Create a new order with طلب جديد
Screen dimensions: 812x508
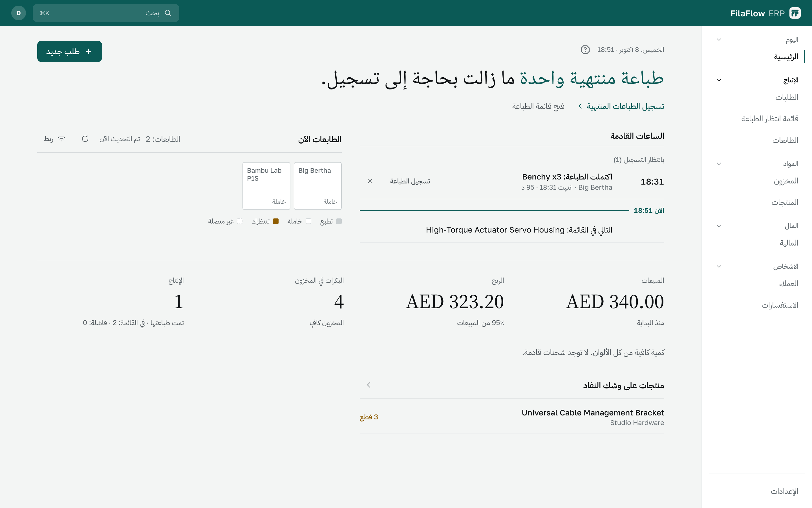tap(69, 51)
